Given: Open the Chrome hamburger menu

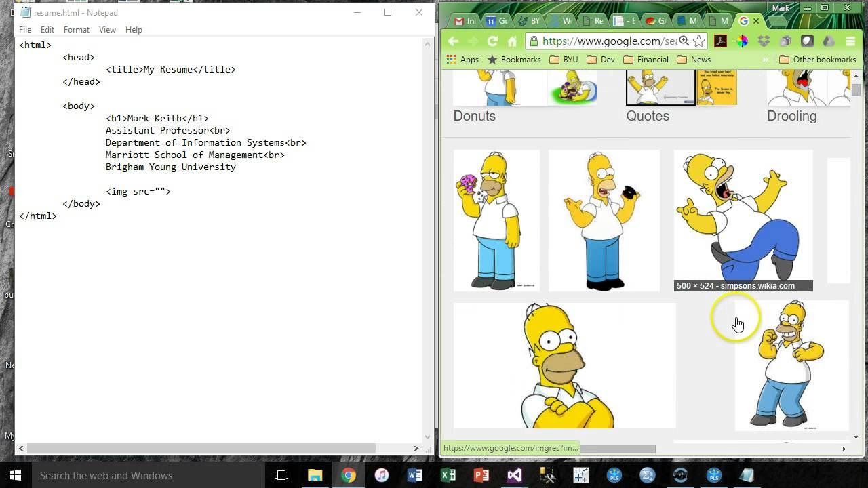Looking at the screenshot, I should (x=850, y=41).
